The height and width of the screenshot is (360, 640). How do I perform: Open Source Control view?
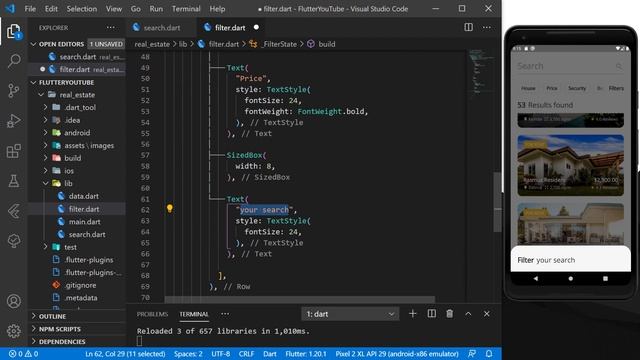point(14,91)
